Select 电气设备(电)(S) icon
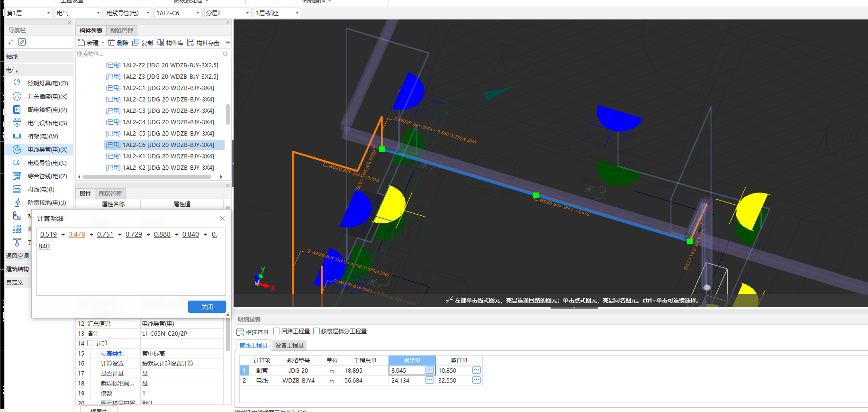The height and width of the screenshot is (412, 868). pos(17,123)
